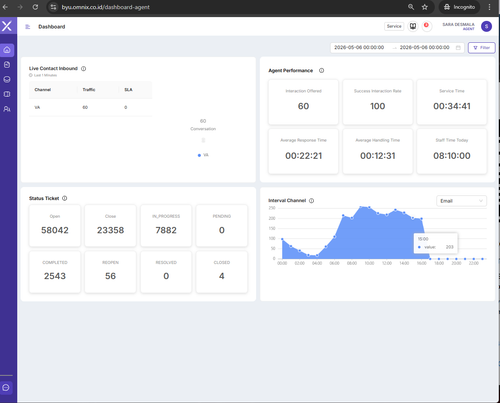
Task: Open the book-shaped sidebar icon
Action: point(7,94)
